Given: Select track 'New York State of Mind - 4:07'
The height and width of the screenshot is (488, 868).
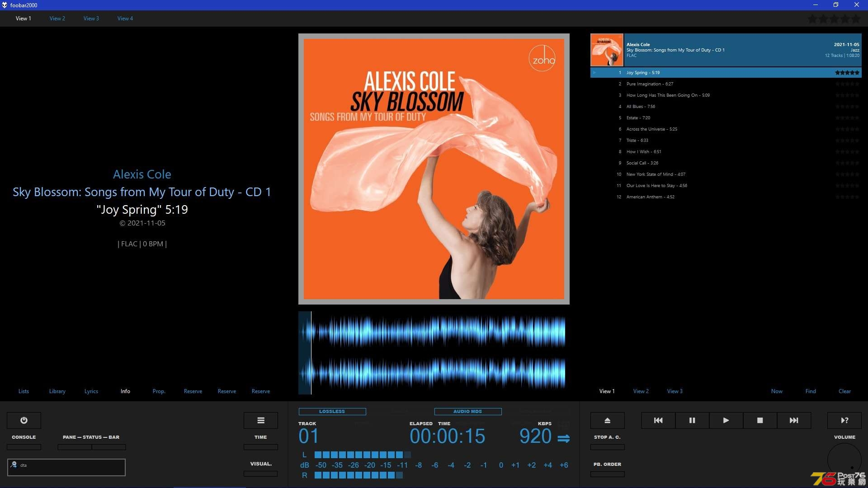Looking at the screenshot, I should pyautogui.click(x=726, y=174).
